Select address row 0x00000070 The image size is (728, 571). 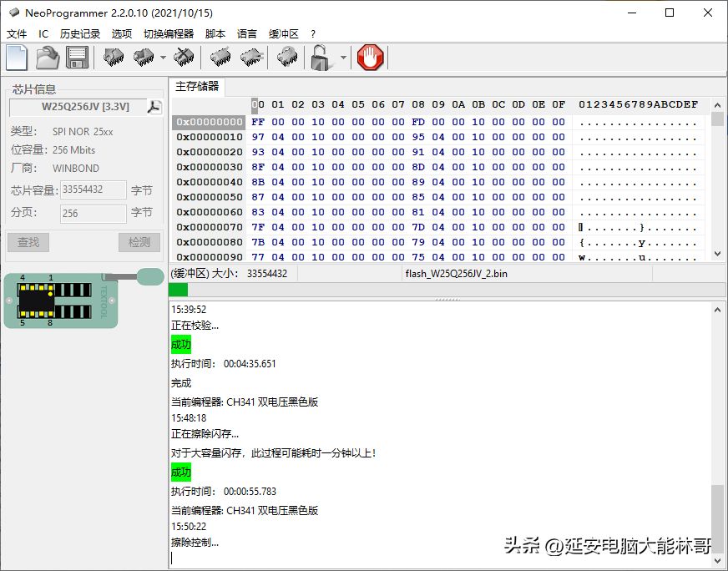tap(209, 227)
